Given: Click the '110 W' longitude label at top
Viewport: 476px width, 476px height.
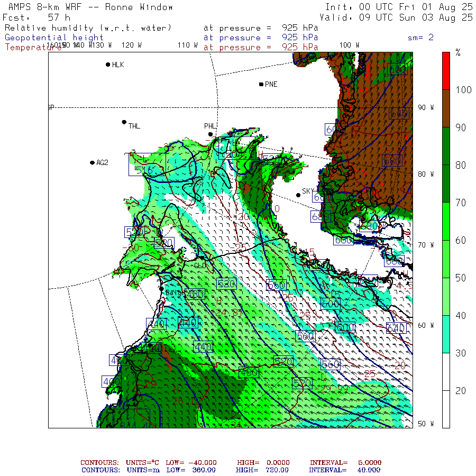Looking at the screenshot, I should point(188,45).
